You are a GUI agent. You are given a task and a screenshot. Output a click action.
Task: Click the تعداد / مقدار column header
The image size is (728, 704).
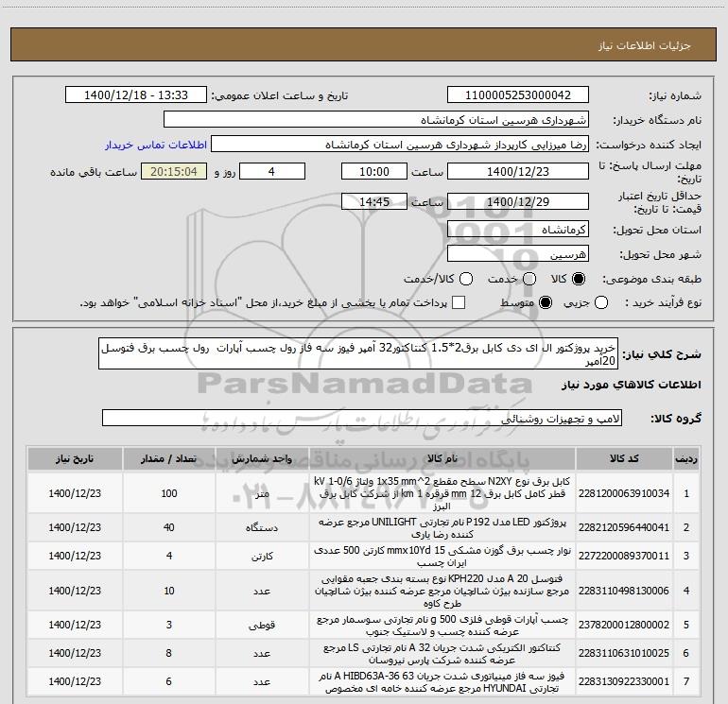169,458
